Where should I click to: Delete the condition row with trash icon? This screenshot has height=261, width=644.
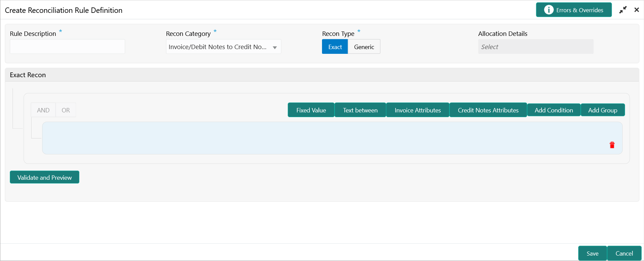point(612,145)
